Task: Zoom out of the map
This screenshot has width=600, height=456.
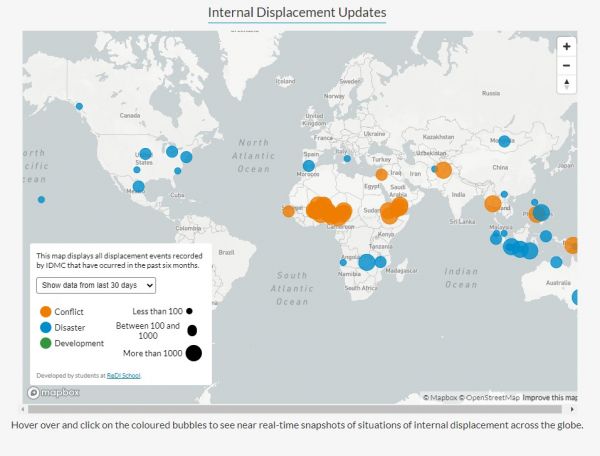Action: point(567,65)
